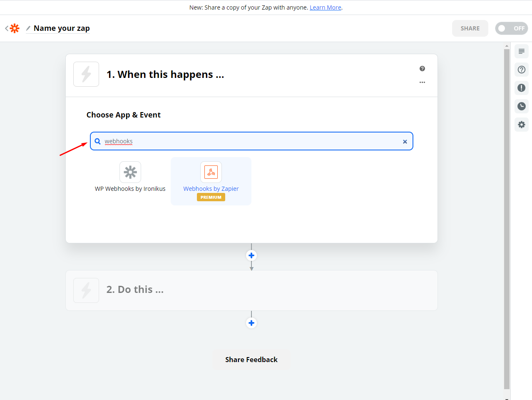The width and height of the screenshot is (532, 400).
Task: Click the editor vertical scrollbar
Action: [507, 219]
